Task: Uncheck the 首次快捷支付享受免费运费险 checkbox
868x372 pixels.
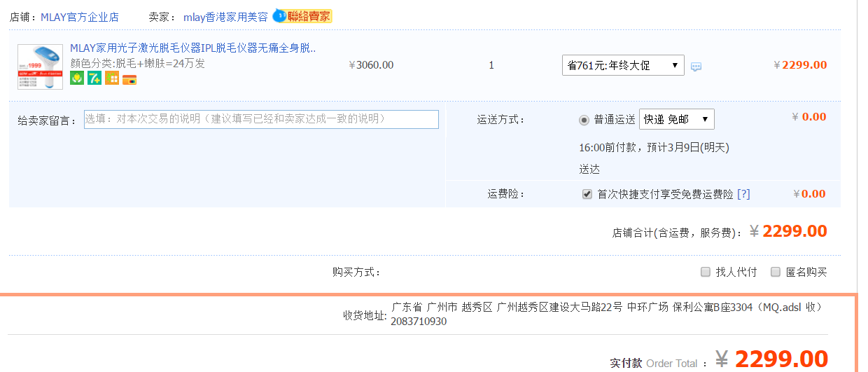Action: coord(587,194)
